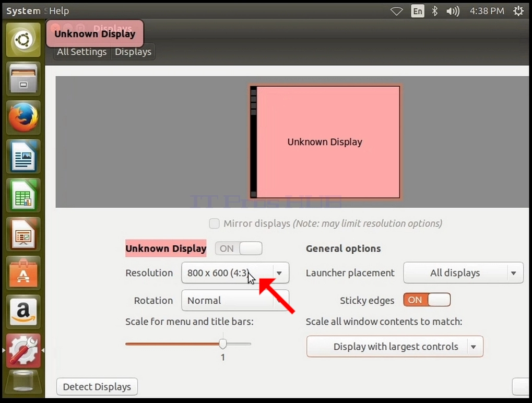Click the clock showing 4:38 PM
The width and height of the screenshot is (532, 403).
tap(487, 11)
